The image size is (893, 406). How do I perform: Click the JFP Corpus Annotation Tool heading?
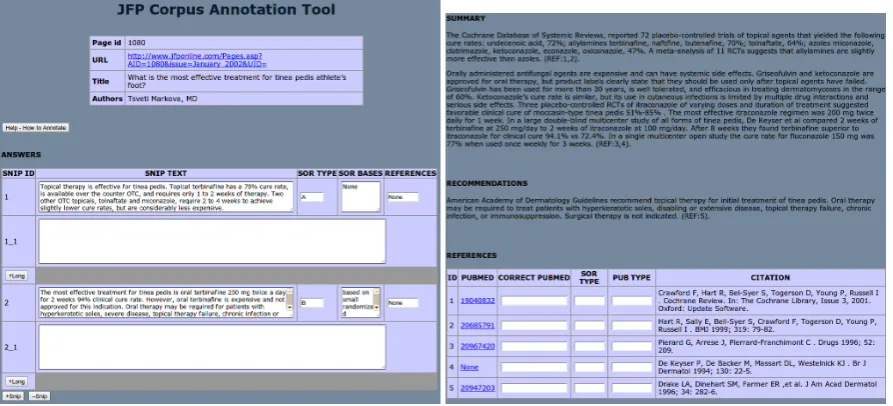[x=226, y=10]
